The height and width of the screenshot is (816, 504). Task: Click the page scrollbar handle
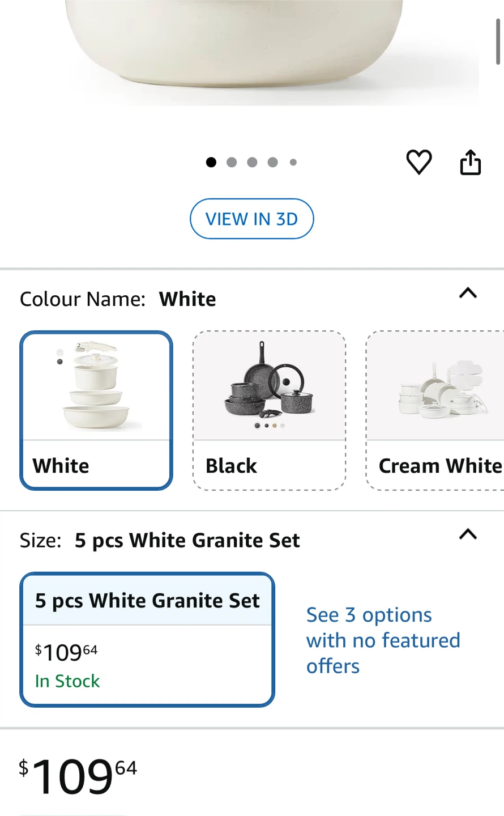pyautogui.click(x=498, y=41)
